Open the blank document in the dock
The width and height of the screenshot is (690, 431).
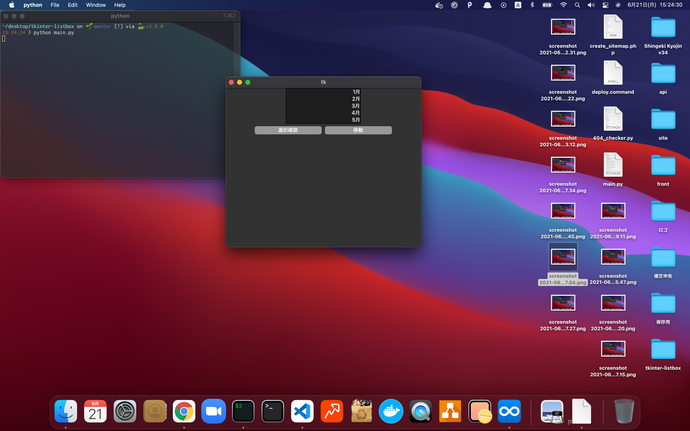click(581, 411)
